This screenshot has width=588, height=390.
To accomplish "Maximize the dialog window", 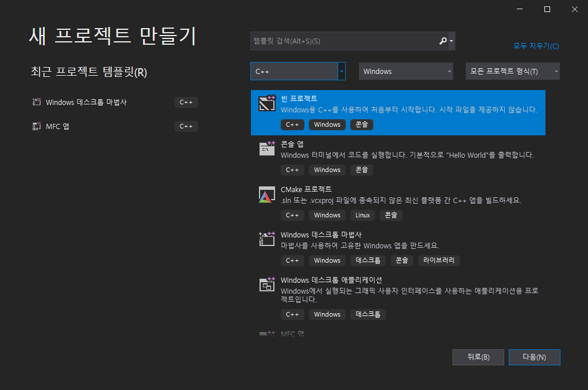I will (x=547, y=9).
